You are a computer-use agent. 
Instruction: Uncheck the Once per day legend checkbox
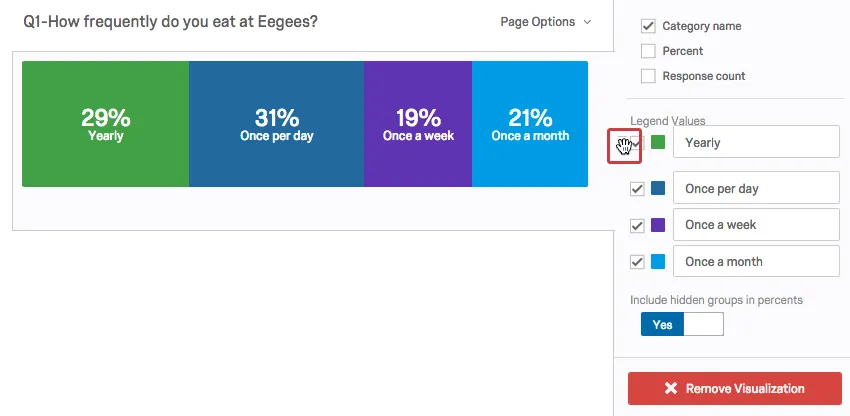click(x=637, y=189)
